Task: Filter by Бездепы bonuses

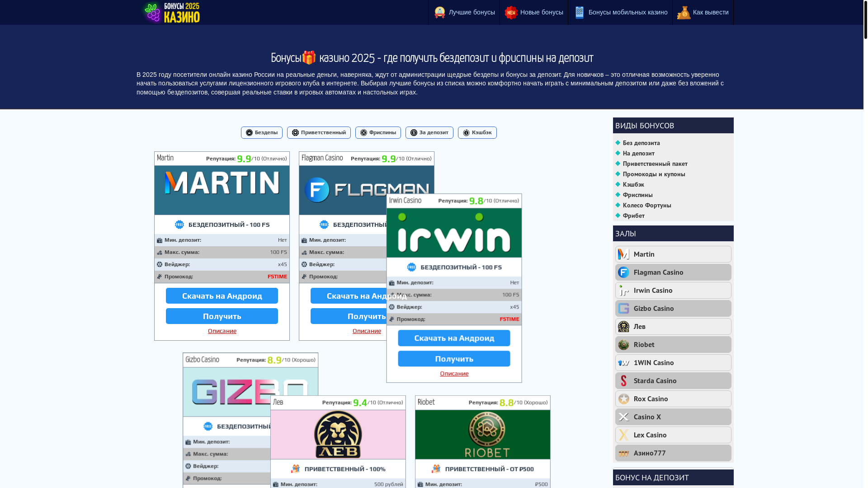Action: (262, 132)
